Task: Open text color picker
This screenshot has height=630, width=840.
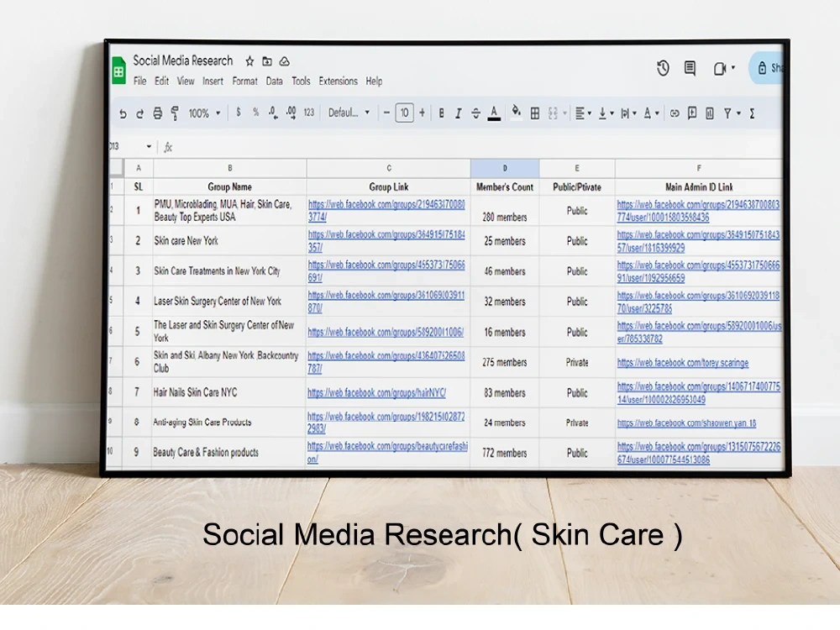Action: [494, 113]
